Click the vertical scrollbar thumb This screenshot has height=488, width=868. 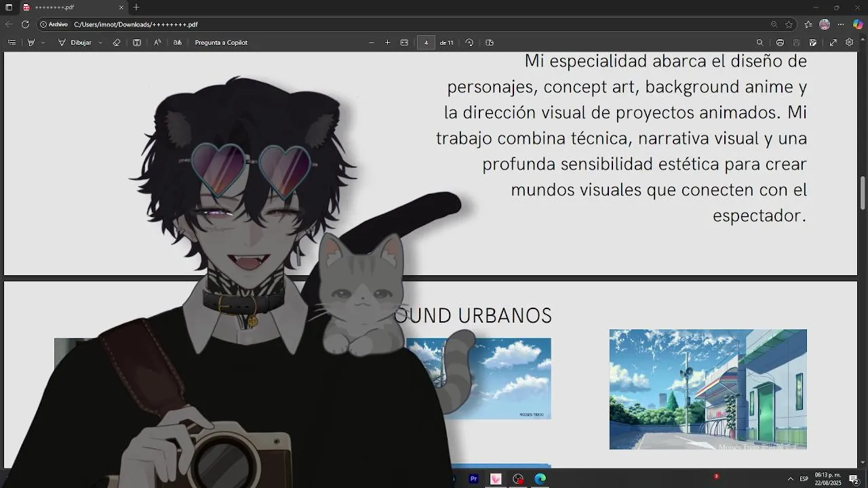pos(863,193)
